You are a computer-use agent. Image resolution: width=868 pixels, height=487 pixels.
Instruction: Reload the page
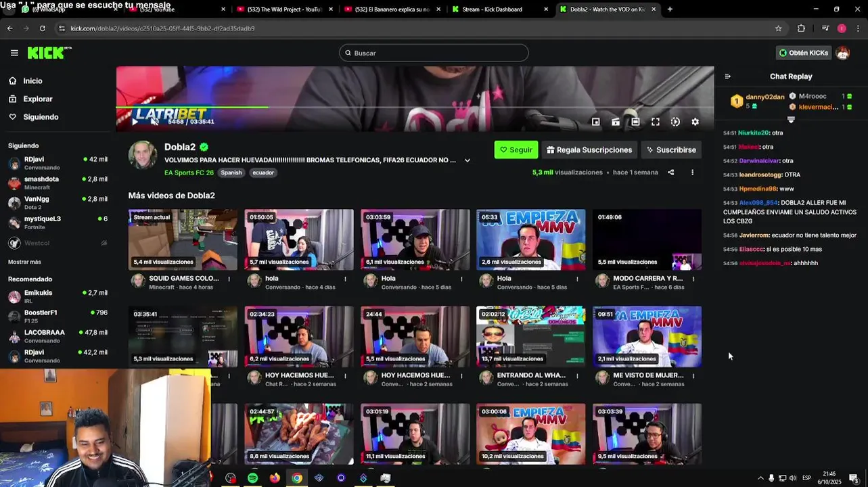[43, 28]
